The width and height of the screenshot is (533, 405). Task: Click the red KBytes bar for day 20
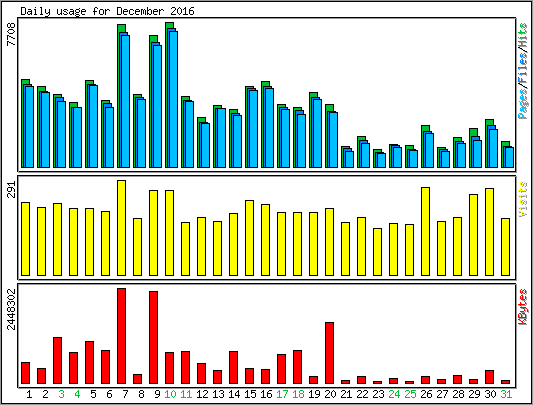point(329,353)
